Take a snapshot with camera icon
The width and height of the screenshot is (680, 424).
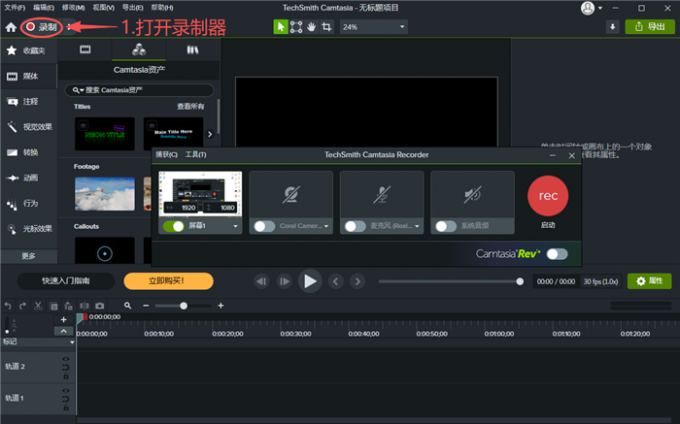tap(100, 306)
